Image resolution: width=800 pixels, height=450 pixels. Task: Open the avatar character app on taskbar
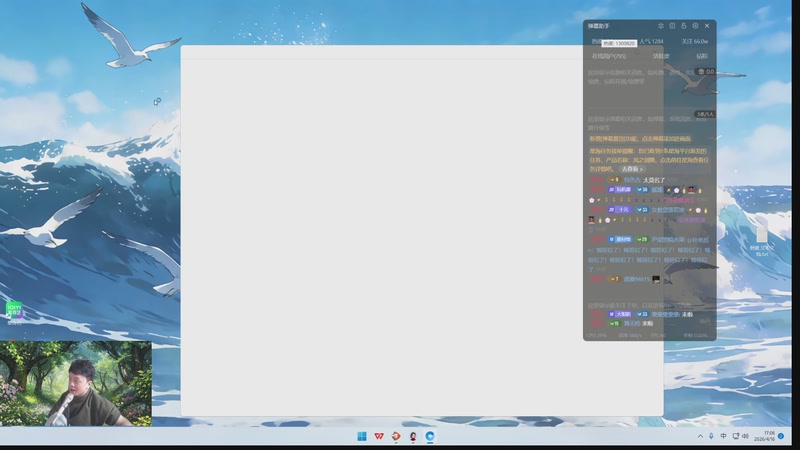(413, 436)
